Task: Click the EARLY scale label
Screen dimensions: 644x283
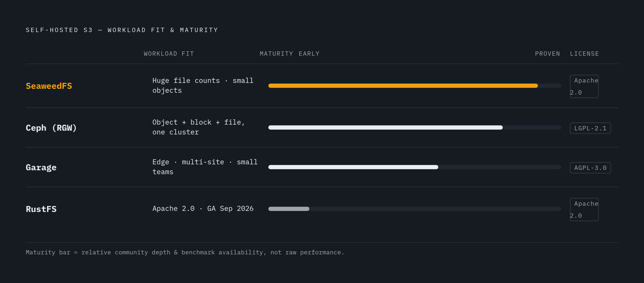Action: pos(309,54)
